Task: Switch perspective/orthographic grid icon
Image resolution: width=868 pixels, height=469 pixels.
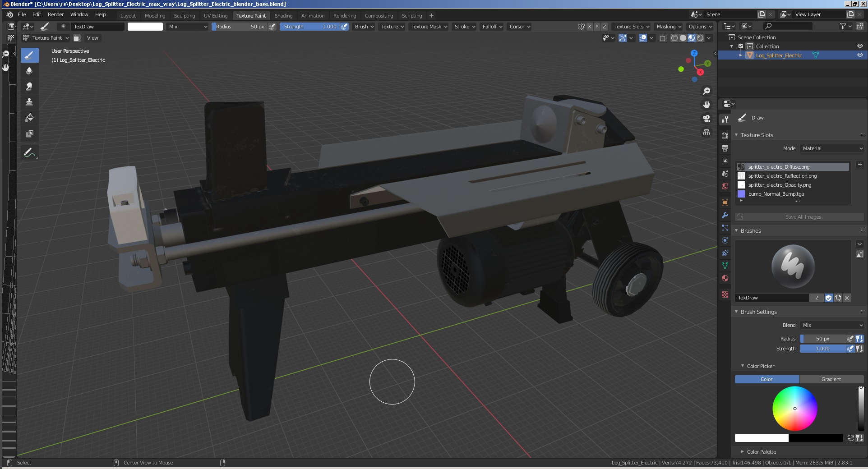Action: (x=706, y=132)
